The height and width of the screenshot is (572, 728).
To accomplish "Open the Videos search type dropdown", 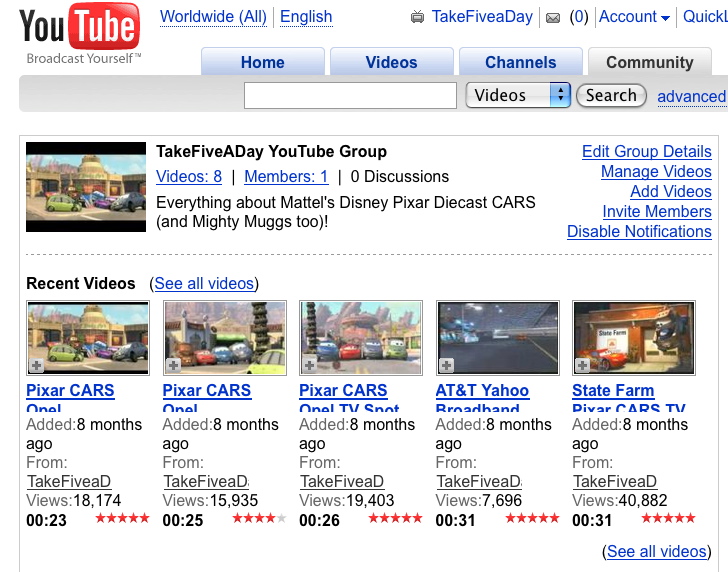I will (518, 95).
